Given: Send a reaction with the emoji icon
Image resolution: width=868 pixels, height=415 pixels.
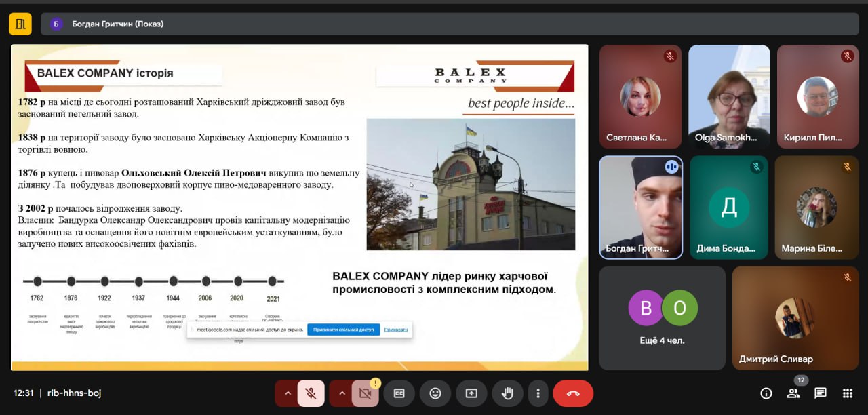Looking at the screenshot, I should (435, 393).
